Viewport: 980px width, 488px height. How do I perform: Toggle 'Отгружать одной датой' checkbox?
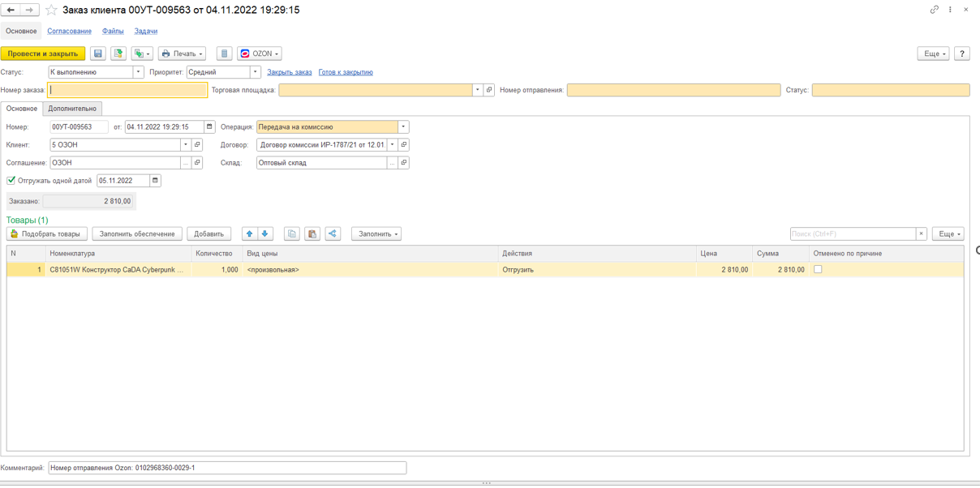[x=11, y=180]
